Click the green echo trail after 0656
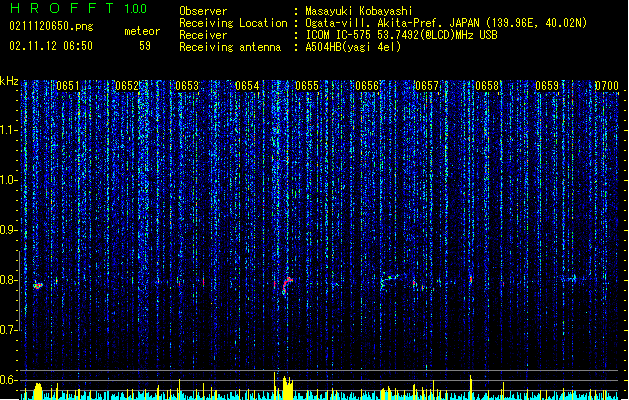Image resolution: width=629 pixels, height=400 pixels. 390,278
